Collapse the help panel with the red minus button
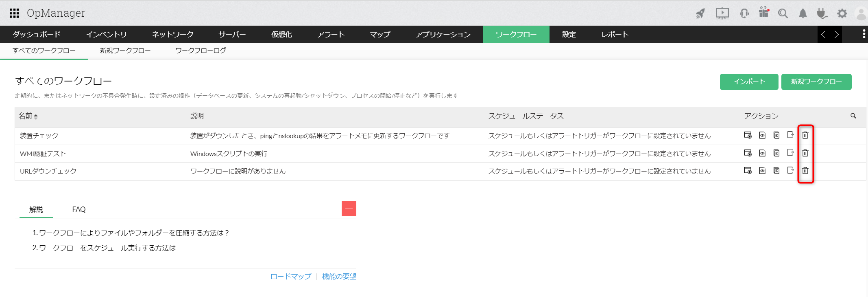This screenshot has width=868, height=297. 349,209
